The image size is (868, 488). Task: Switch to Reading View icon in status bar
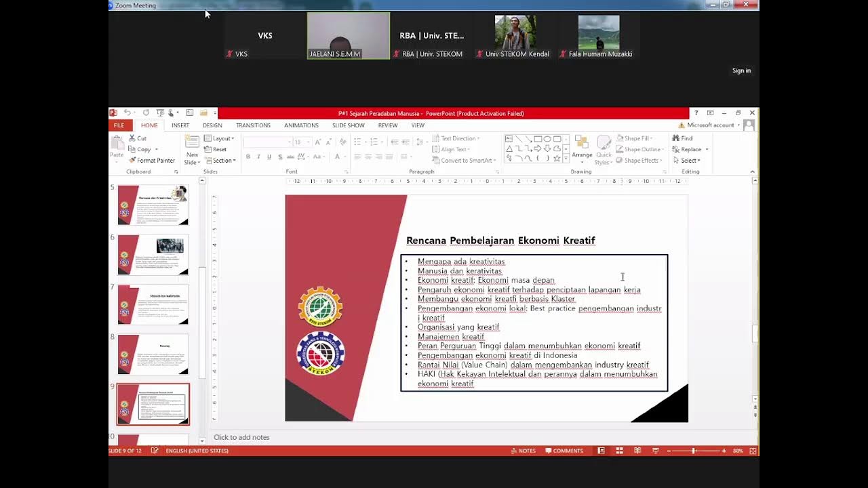[x=637, y=451]
